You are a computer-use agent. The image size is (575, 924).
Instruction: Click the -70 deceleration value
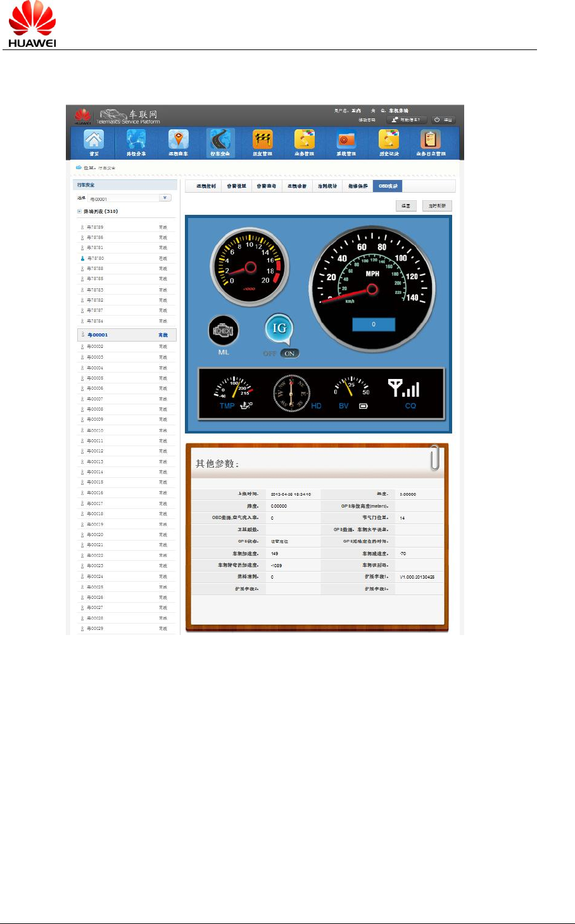(x=403, y=554)
